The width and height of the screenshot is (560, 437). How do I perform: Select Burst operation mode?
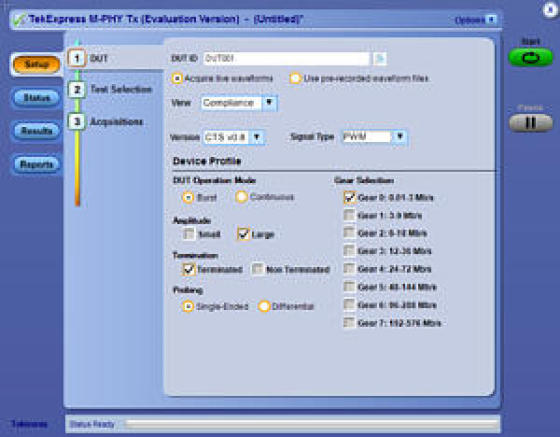click(x=188, y=197)
